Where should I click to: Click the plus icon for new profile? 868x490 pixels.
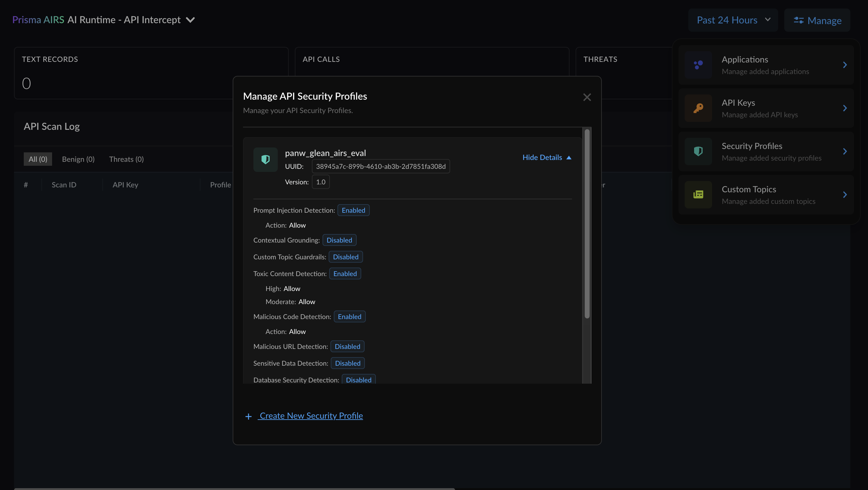[x=248, y=417]
